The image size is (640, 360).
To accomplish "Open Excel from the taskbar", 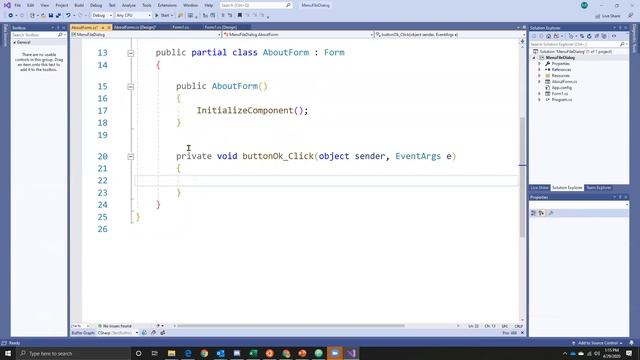I will (253, 353).
